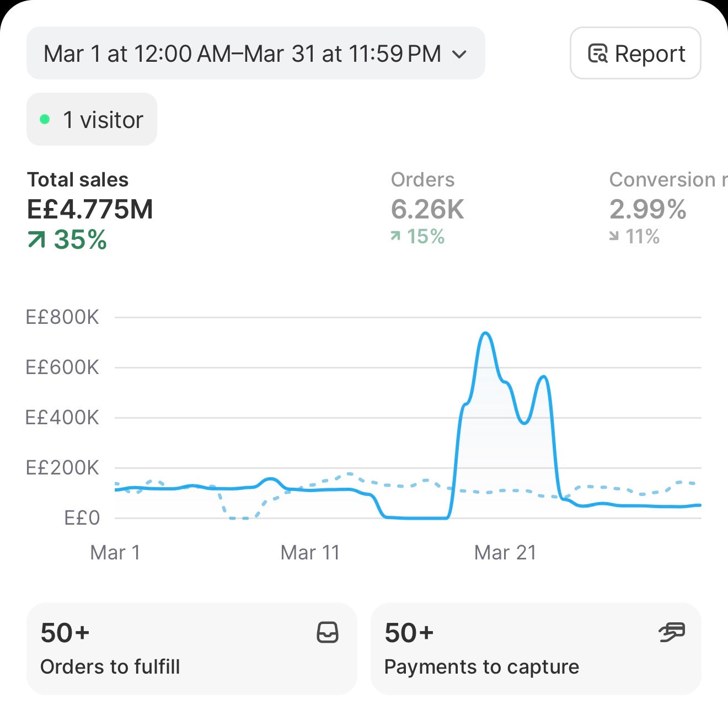
Task: Click the Report magnifier icon
Action: 598,54
